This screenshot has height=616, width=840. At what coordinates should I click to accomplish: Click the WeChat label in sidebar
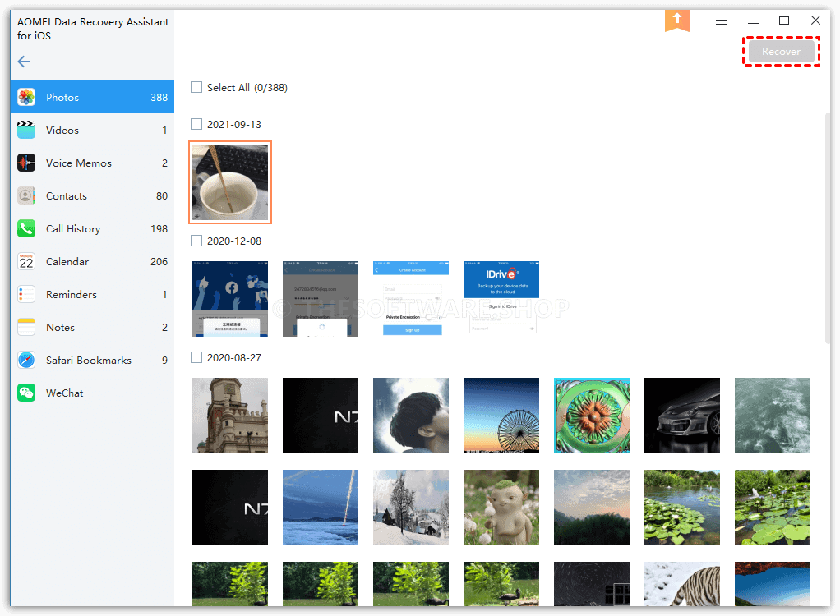tap(65, 393)
